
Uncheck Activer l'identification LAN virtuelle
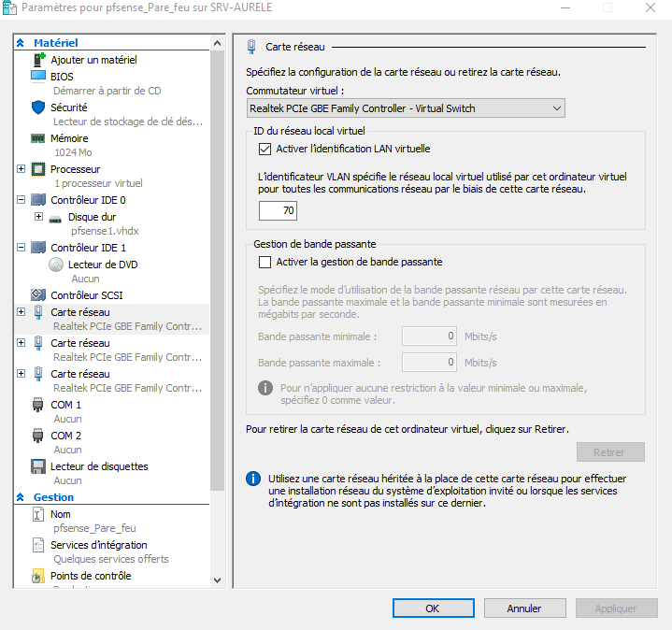pyautogui.click(x=264, y=149)
